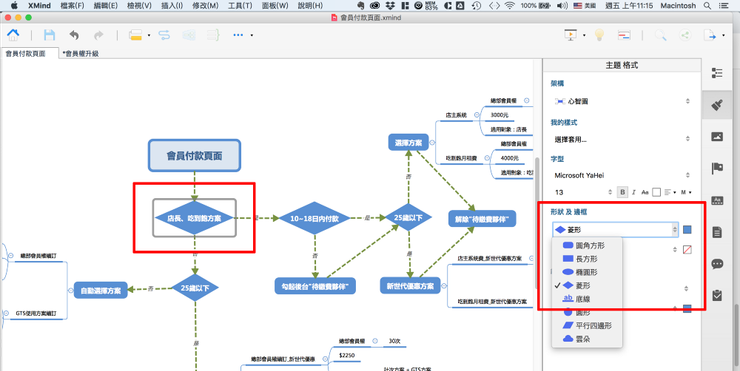Click the Home icon in toolbar

pyautogui.click(x=13, y=34)
